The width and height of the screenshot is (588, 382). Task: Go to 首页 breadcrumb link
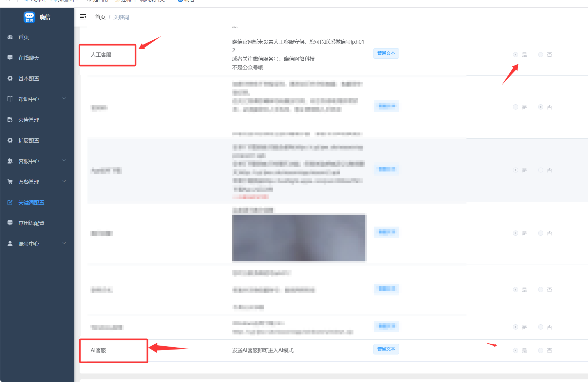pyautogui.click(x=100, y=17)
